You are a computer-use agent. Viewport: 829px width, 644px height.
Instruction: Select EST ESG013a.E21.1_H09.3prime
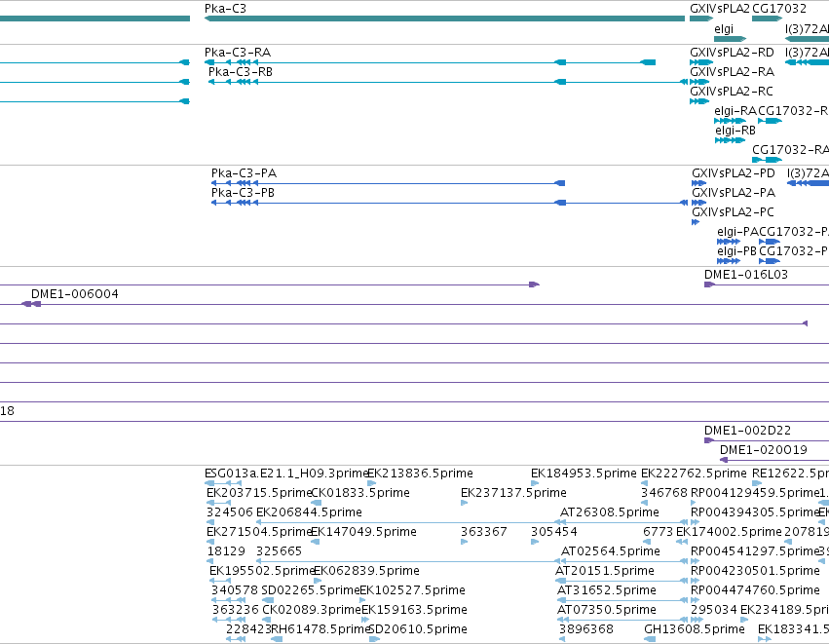point(286,474)
